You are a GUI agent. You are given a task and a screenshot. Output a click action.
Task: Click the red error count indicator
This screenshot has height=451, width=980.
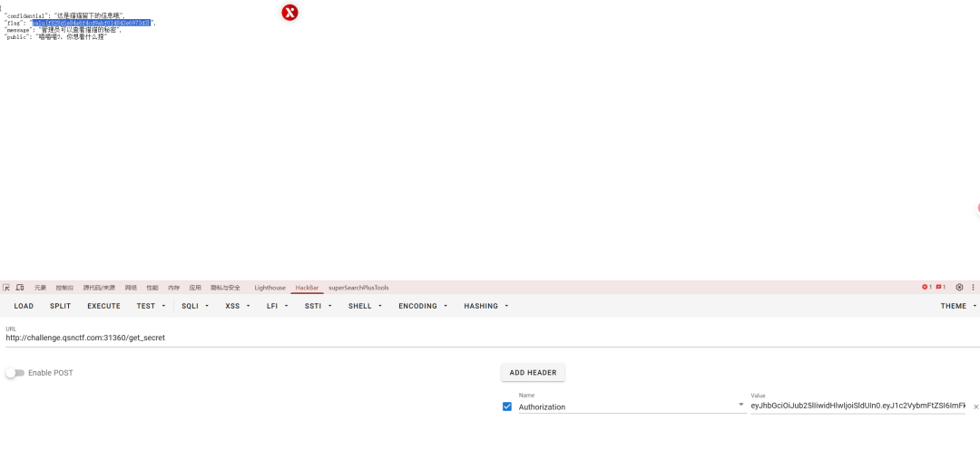[926, 288]
